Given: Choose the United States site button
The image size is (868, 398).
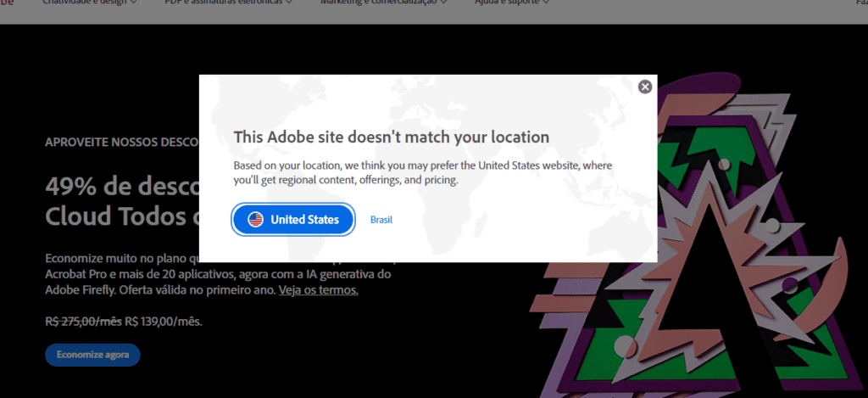Looking at the screenshot, I should point(292,220).
